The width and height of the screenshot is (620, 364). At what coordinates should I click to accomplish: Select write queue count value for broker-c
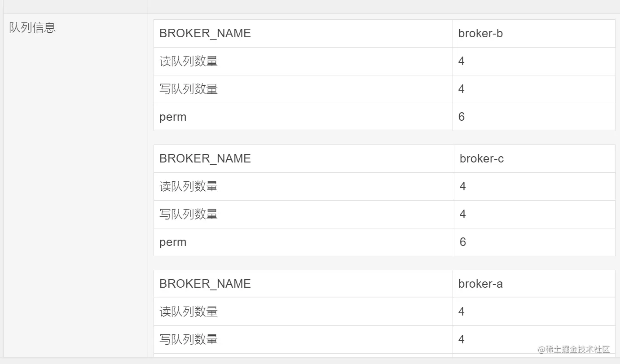(x=463, y=215)
